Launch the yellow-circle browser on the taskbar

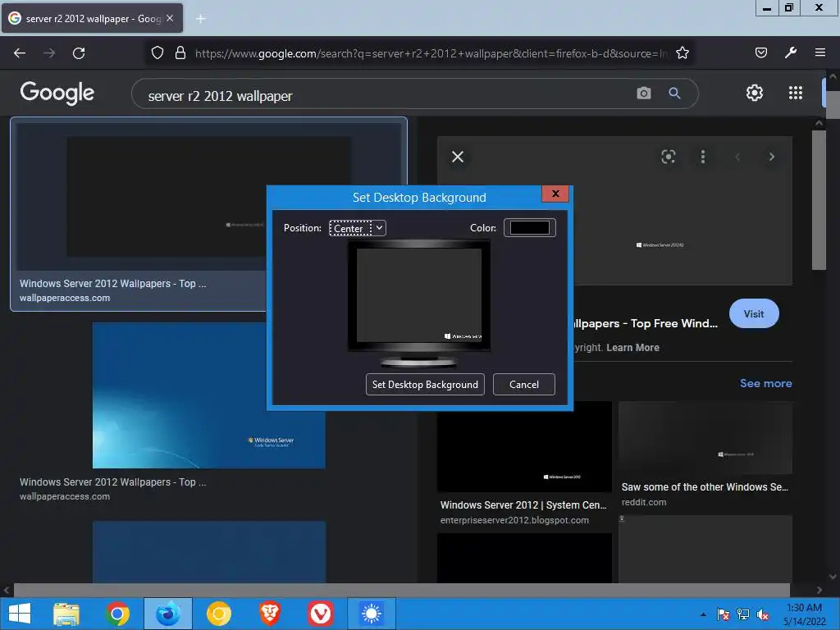click(x=218, y=614)
